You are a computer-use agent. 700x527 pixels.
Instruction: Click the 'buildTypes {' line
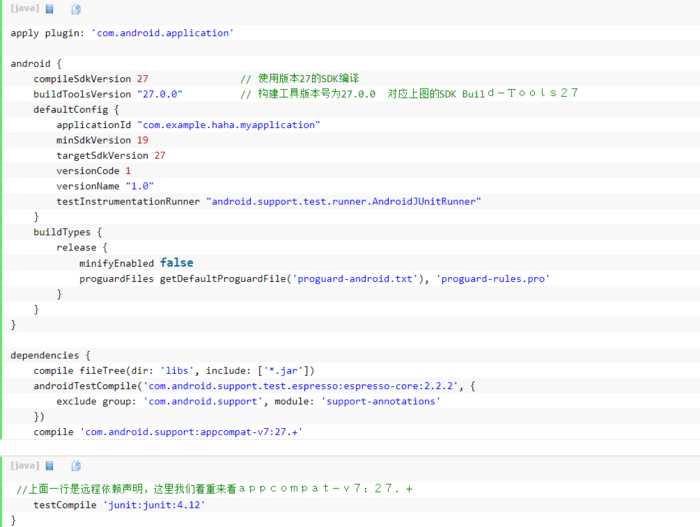tap(67, 232)
